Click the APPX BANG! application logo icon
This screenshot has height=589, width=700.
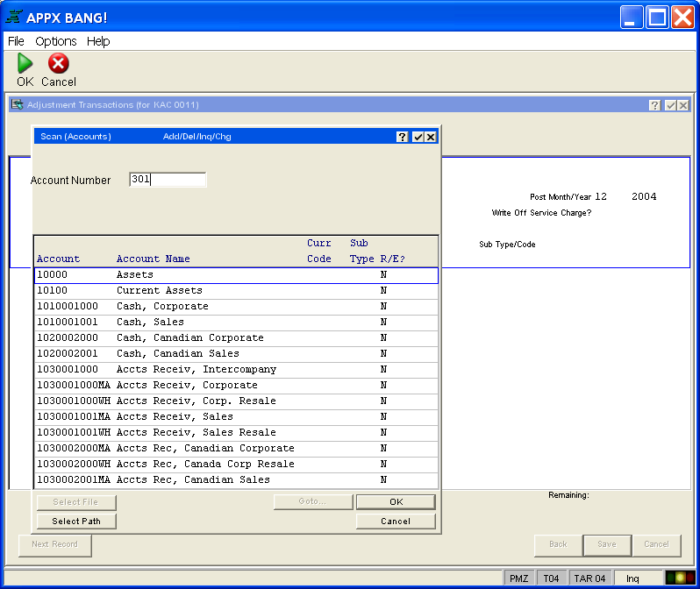[15, 18]
